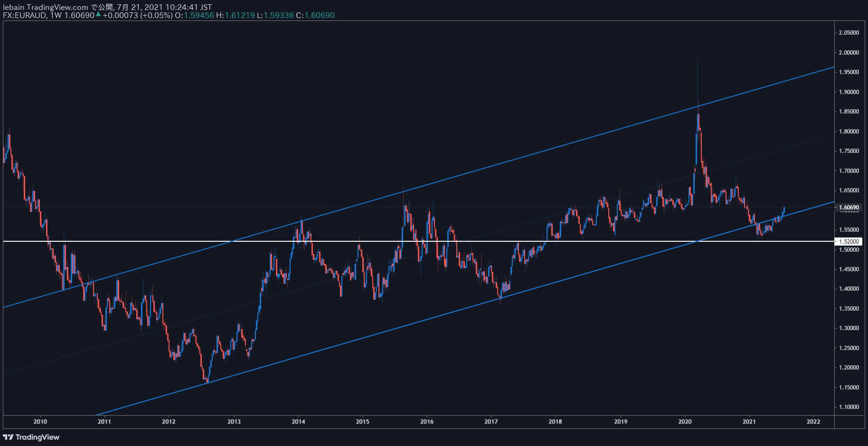The image size is (868, 446).
Task: Click the O:1.59456 open value
Action: click(194, 15)
